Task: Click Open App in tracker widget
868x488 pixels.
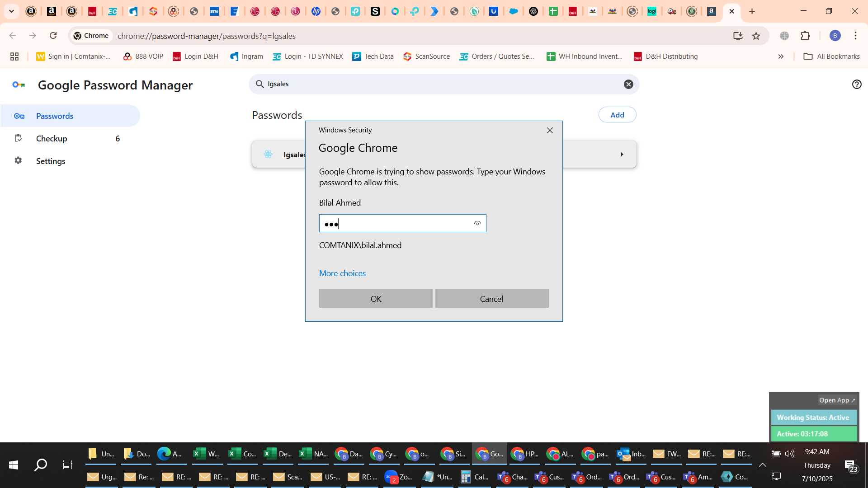Action: [837, 400]
